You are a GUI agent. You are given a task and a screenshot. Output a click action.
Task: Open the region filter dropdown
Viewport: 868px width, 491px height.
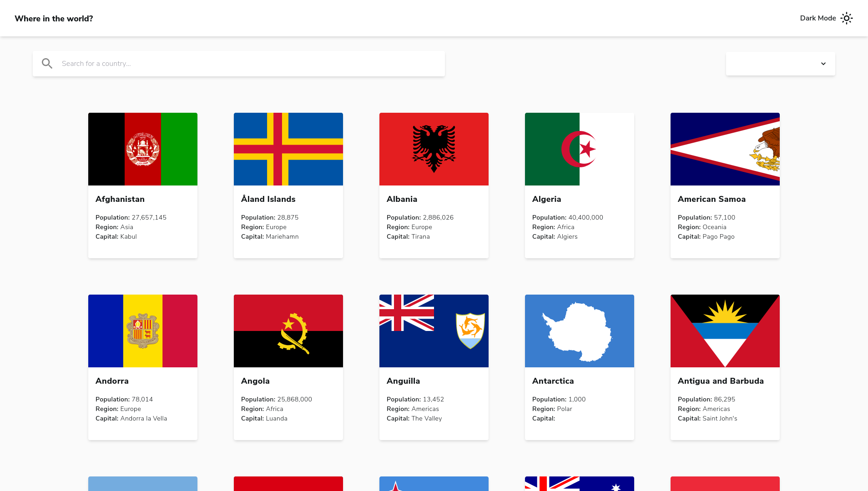780,64
